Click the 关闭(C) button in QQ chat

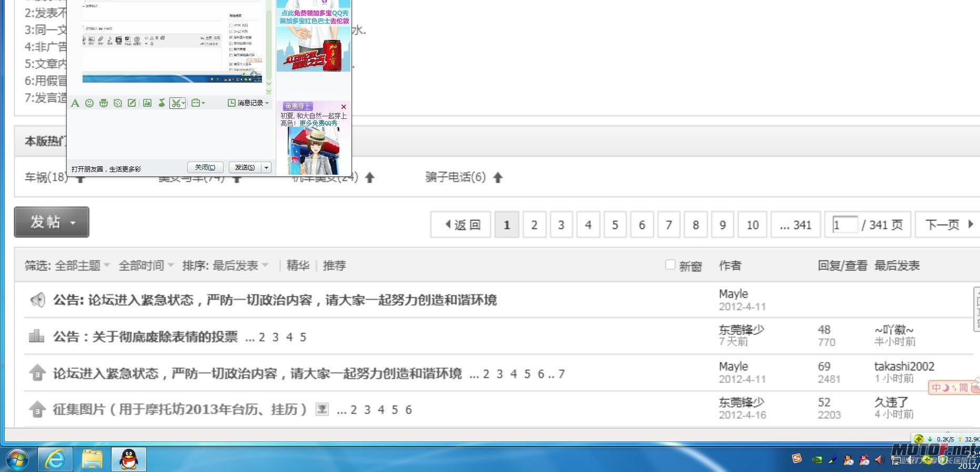pos(205,167)
